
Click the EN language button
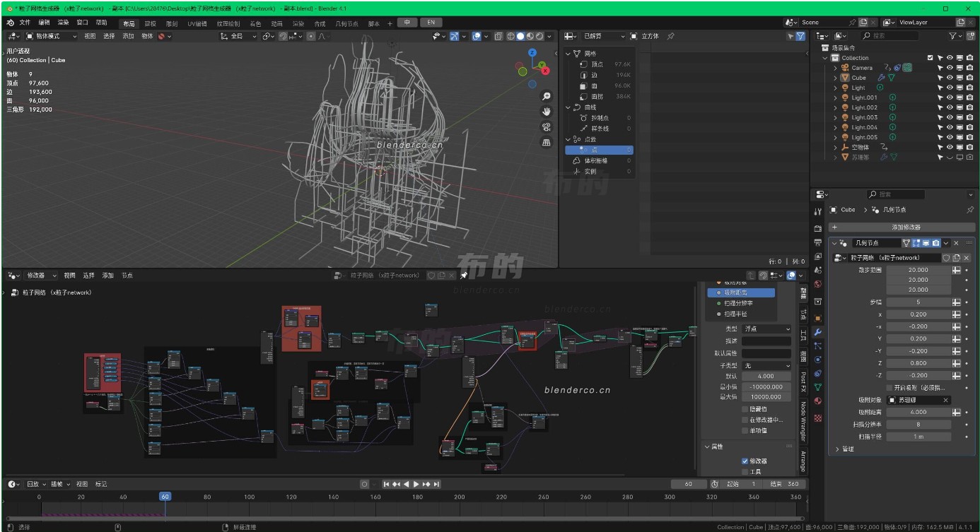431,23
